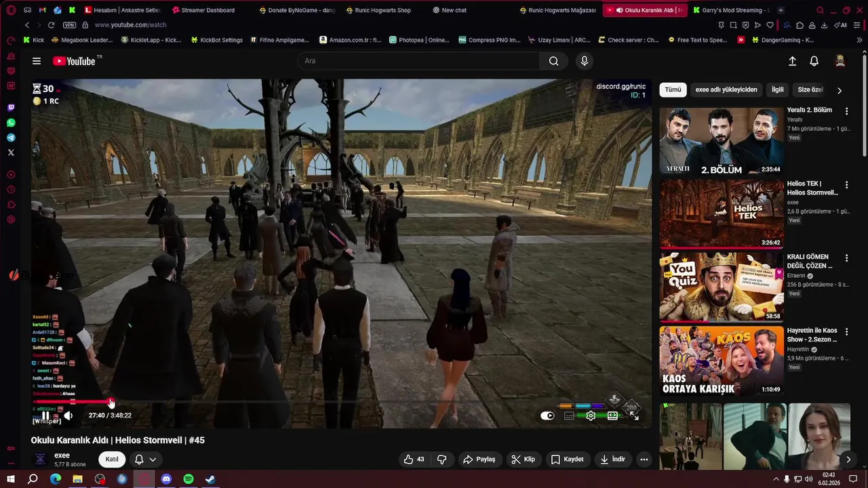
Task: Dislike the video
Action: (x=442, y=460)
